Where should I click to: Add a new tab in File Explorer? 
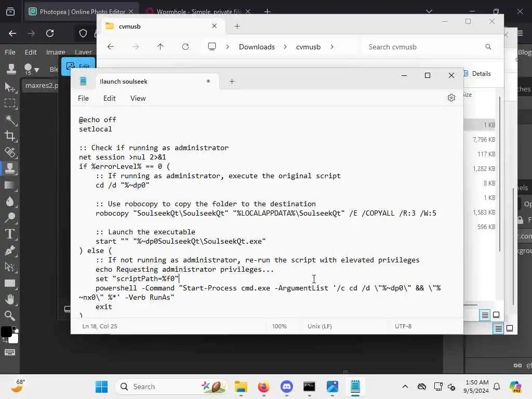coord(237,26)
